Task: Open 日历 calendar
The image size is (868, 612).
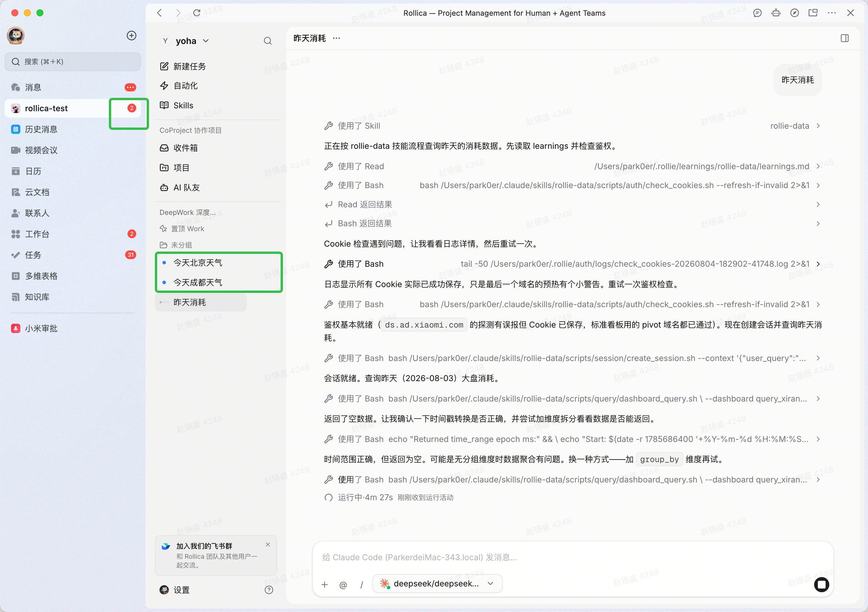Action: click(x=72, y=171)
